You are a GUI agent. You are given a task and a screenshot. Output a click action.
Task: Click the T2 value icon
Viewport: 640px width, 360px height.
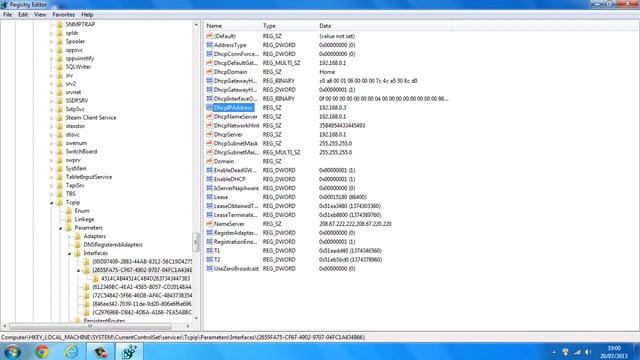[x=209, y=260]
